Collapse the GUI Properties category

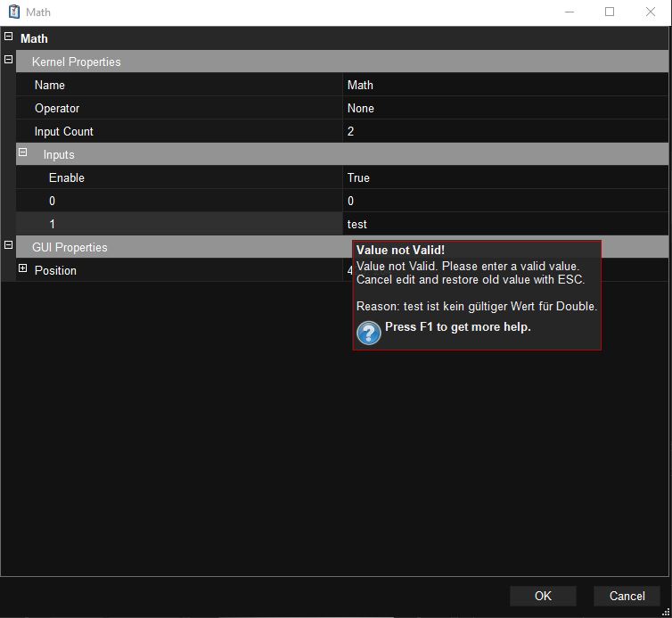[9, 245]
